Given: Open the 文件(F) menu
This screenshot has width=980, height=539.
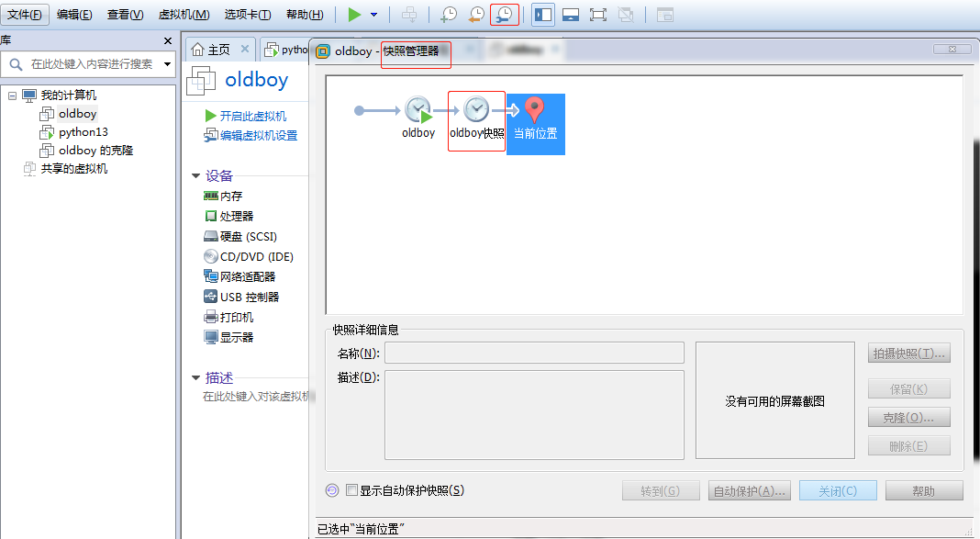Looking at the screenshot, I should [x=25, y=15].
